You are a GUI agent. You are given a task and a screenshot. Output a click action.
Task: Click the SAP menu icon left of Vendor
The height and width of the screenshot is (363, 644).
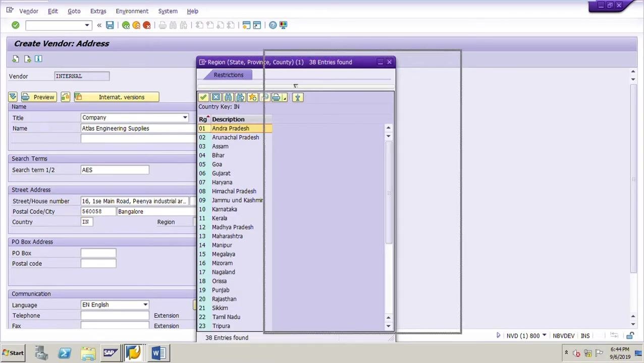[x=10, y=10]
